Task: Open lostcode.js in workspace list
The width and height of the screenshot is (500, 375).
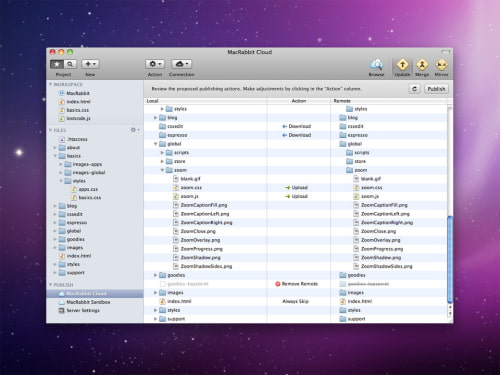Action: tap(78, 118)
